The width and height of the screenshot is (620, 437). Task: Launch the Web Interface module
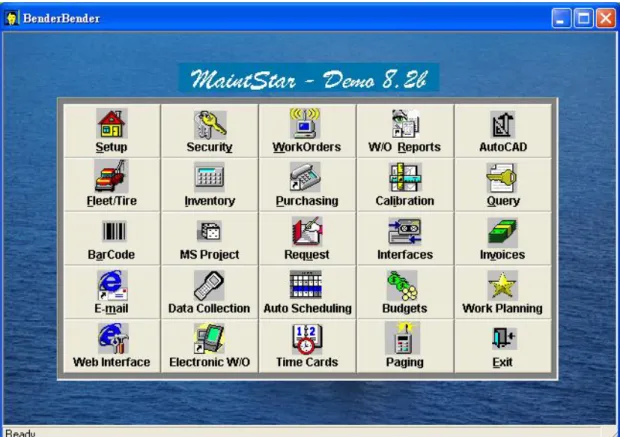click(112, 346)
